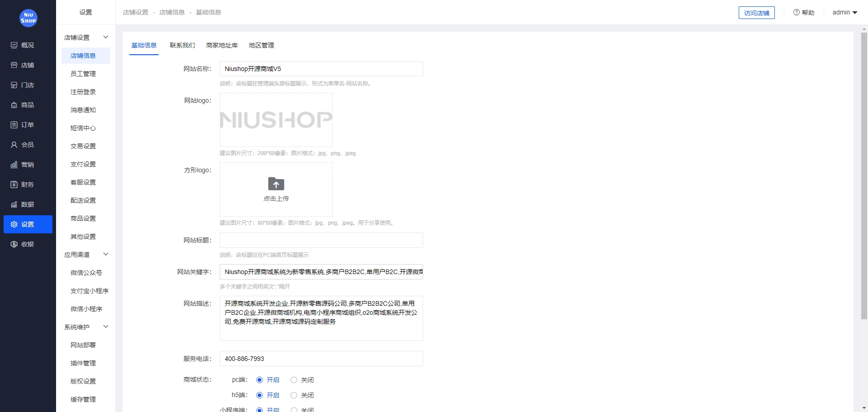This screenshot has width=868, height=412.
Task: Open the 概况 overview sidebar icon
Action: pos(14,45)
